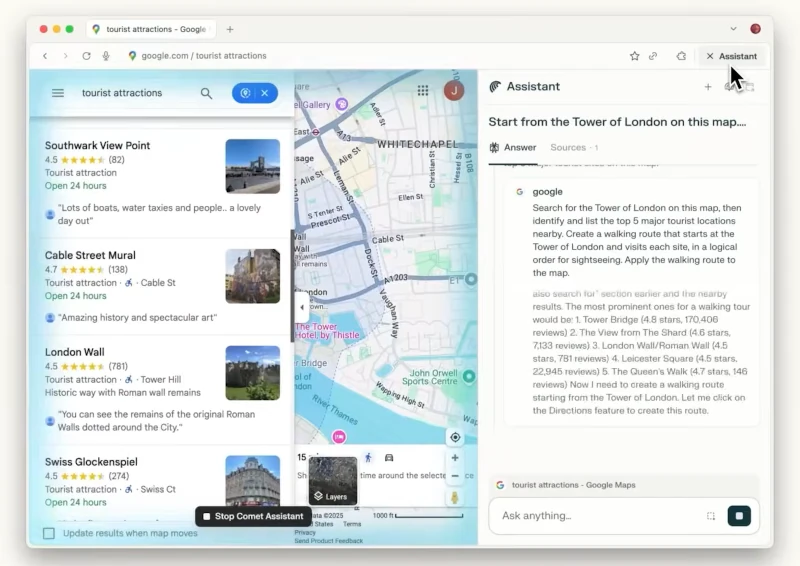Open the Google Maps hamburger menu

click(x=58, y=93)
